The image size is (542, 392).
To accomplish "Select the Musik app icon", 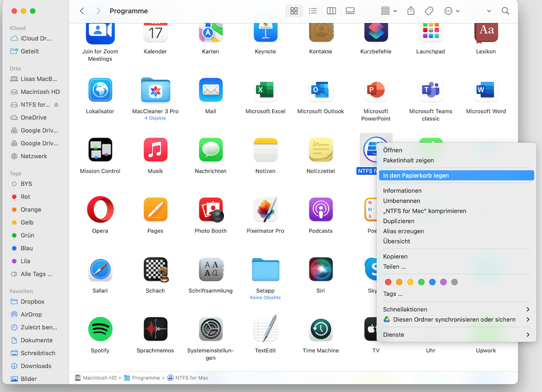I will point(155,150).
